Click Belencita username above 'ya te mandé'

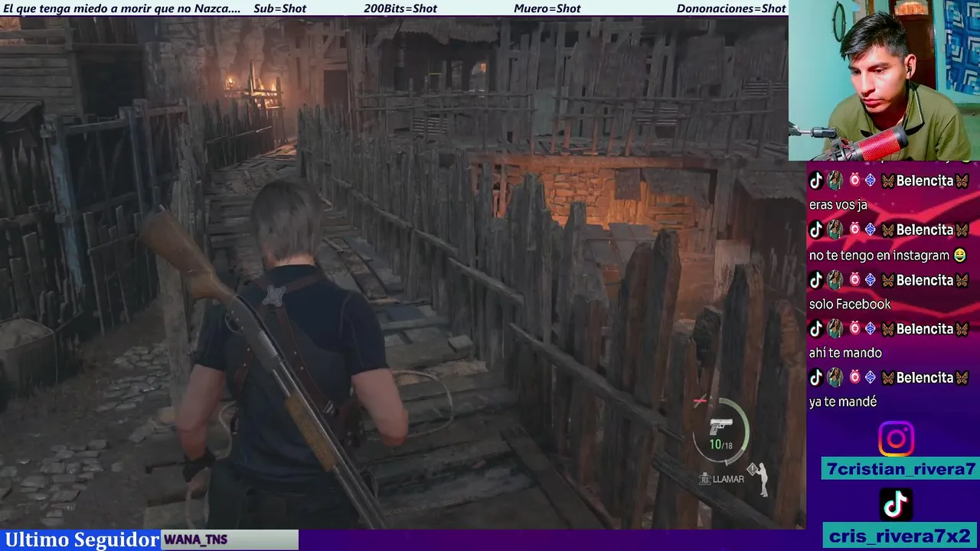924,377
